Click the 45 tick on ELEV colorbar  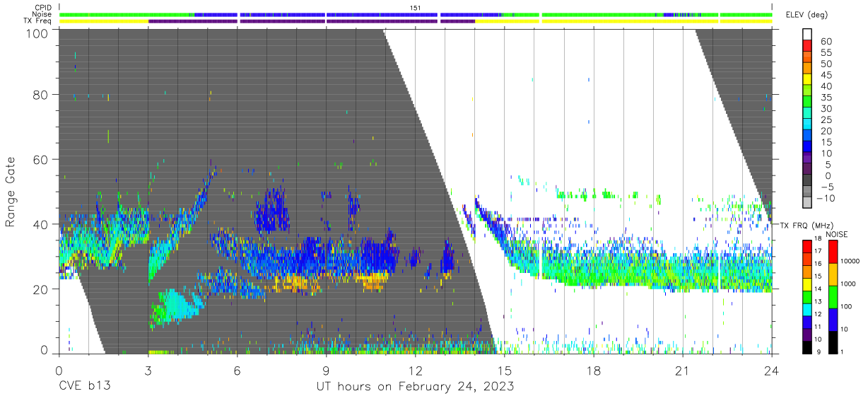[x=826, y=75]
